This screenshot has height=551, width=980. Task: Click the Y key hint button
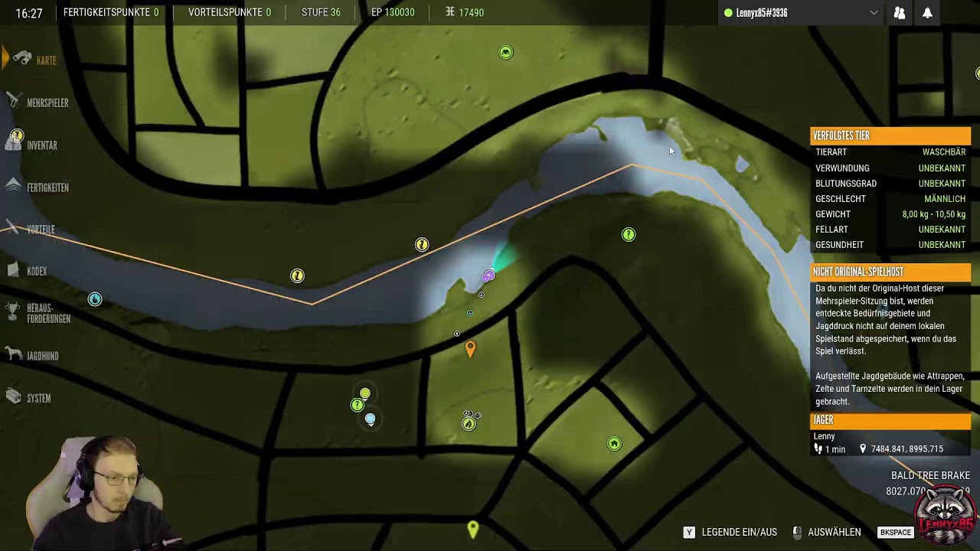(x=689, y=532)
